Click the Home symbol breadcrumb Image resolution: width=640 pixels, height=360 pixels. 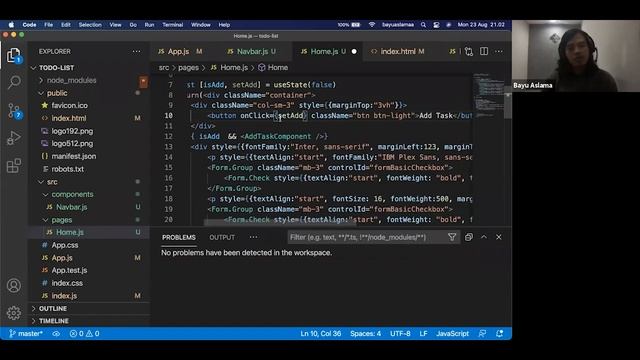tap(273, 68)
